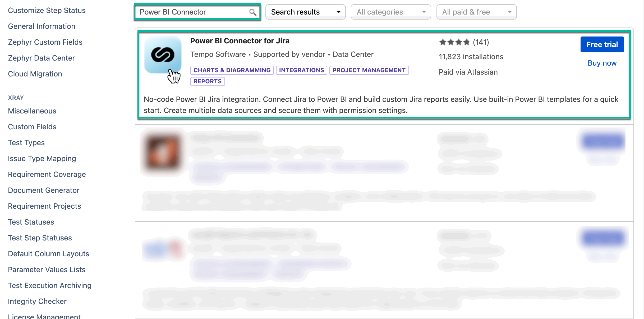Start the Free trial for Power BI Connector
644x319 pixels.
coord(602,44)
